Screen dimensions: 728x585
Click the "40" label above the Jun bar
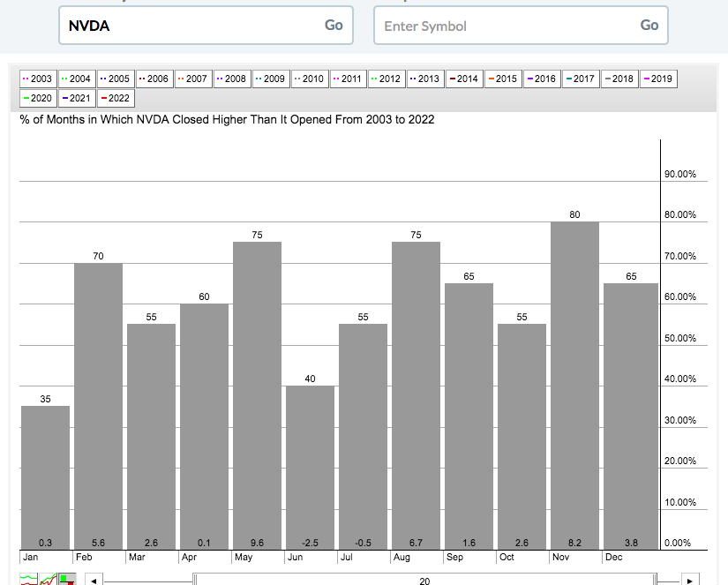coord(310,379)
